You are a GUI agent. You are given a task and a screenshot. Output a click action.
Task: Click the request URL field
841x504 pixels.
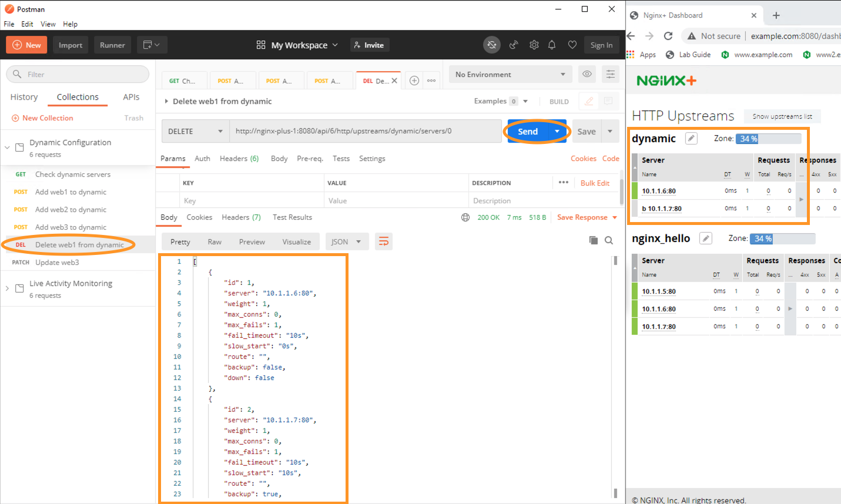point(366,131)
